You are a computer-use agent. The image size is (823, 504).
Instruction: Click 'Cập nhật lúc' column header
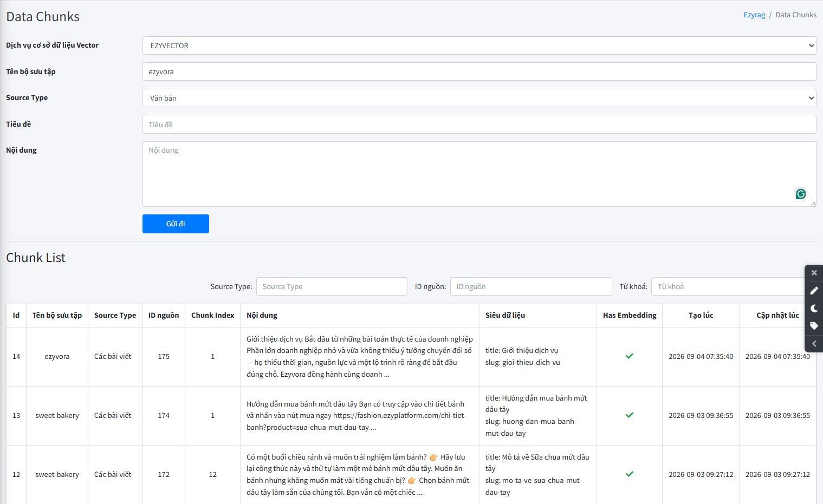click(777, 315)
